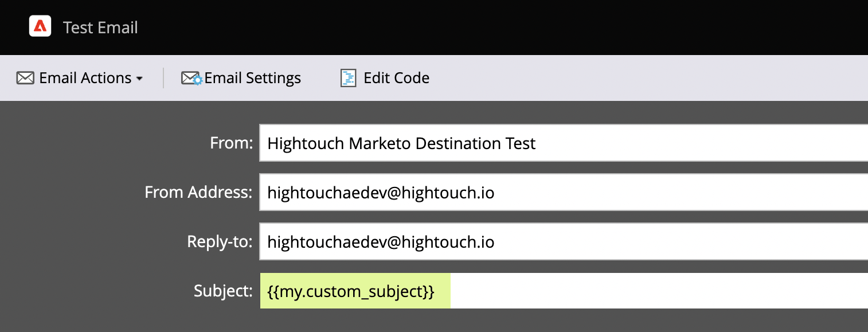The image size is (868, 332).
Task: Click the Test Email title text
Action: coord(100,28)
